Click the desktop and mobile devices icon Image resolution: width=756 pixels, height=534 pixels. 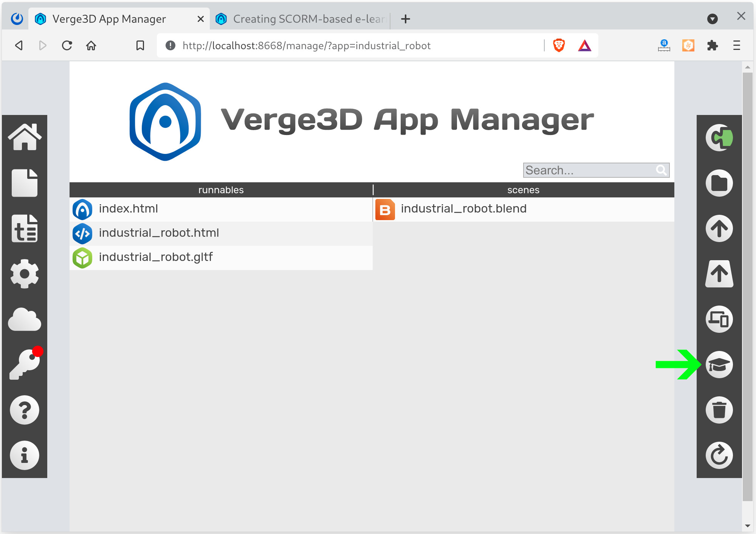point(719,319)
